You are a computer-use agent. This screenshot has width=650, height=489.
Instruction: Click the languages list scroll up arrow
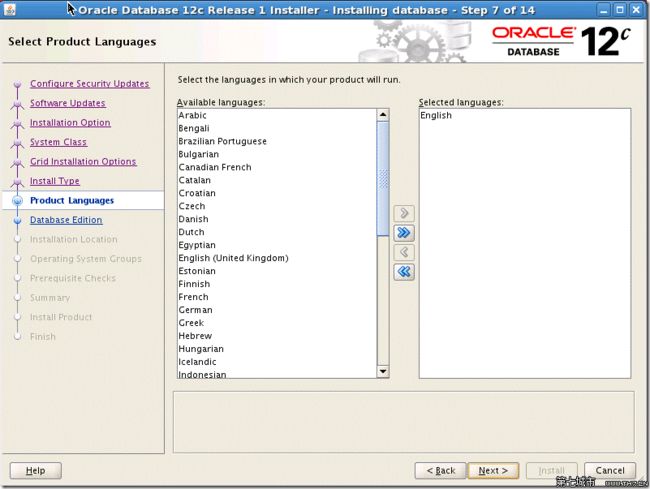click(x=383, y=115)
